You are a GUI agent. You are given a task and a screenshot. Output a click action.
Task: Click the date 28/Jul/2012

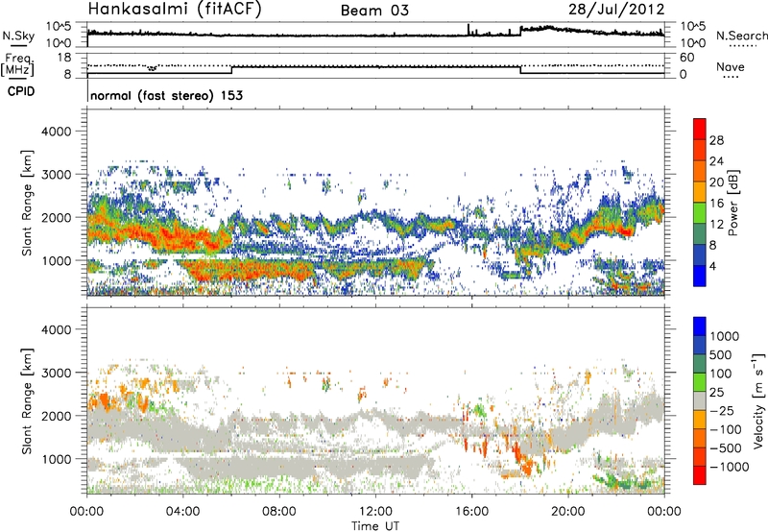[x=616, y=10]
